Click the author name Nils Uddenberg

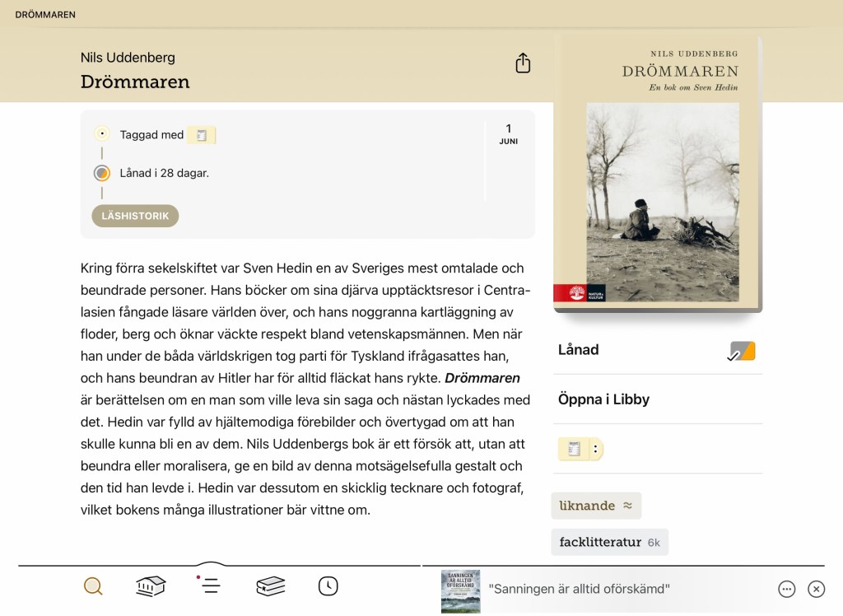128,58
